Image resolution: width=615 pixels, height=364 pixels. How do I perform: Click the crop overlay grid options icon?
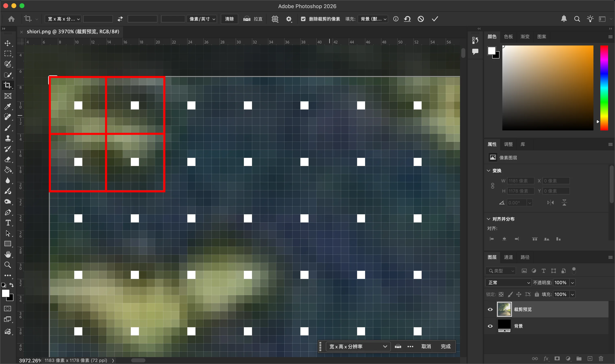[x=275, y=19]
